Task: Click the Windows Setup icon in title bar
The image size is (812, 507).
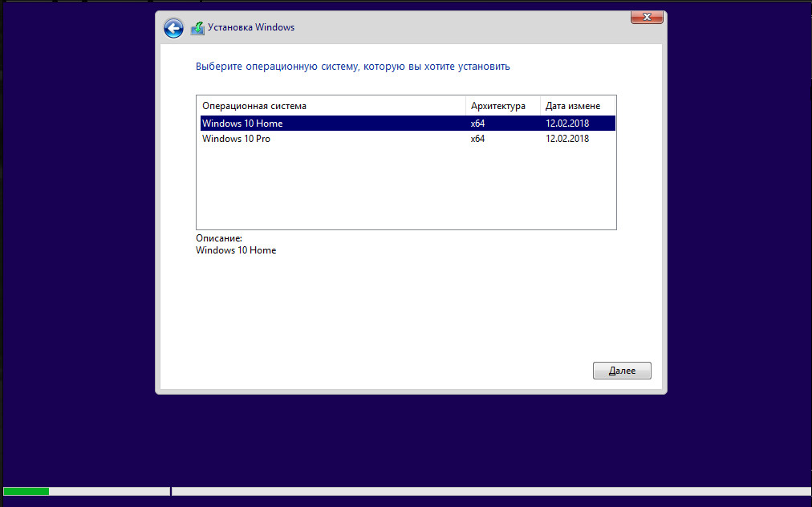Action: coord(197,28)
